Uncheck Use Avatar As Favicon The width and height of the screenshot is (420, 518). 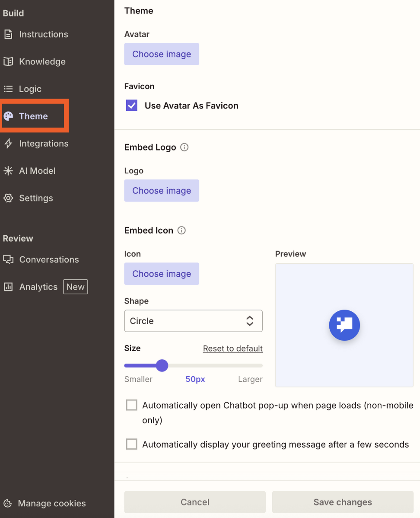click(x=131, y=106)
